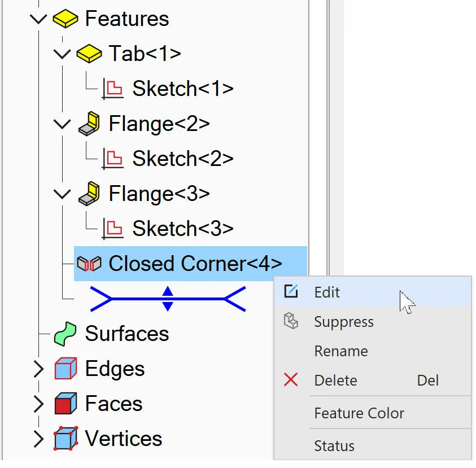Click the Flange<2> feature icon
Image resolution: width=476 pixels, height=468 pixels.
click(89, 124)
